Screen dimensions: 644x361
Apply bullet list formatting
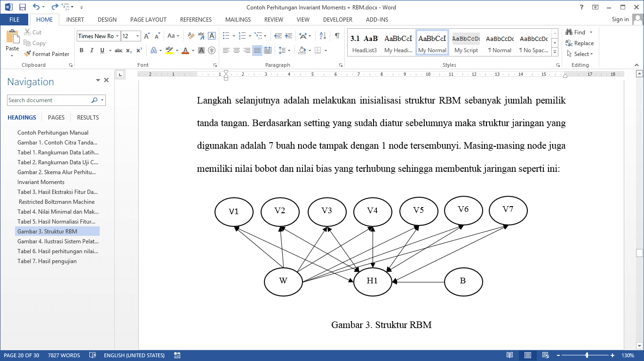point(226,36)
